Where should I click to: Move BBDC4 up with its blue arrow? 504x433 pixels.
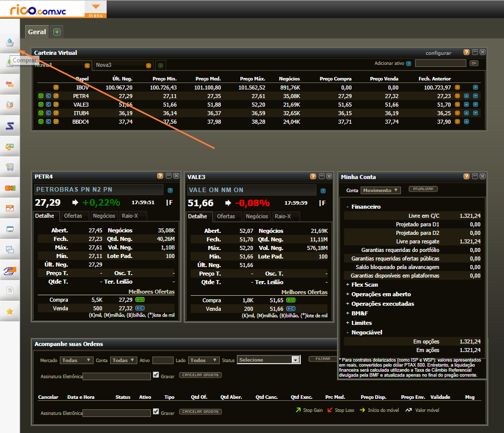[x=466, y=122]
